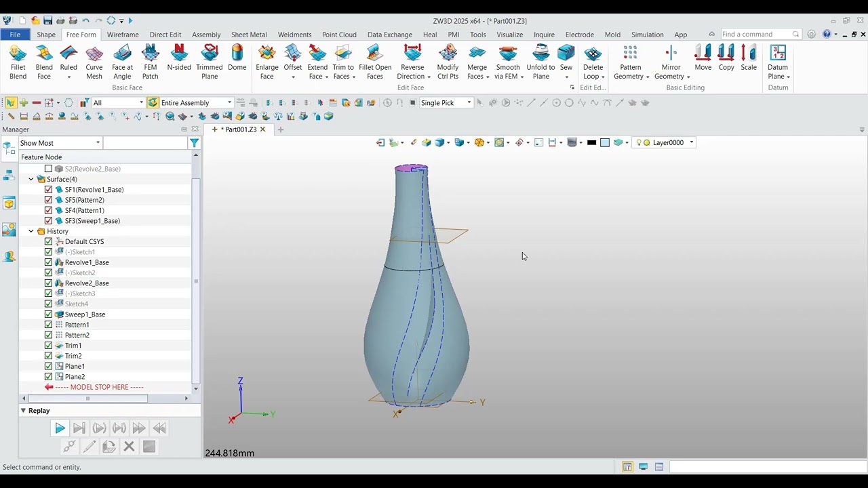Toggle the SF5(Pattern2) surface checkbox
Image resolution: width=868 pixels, height=488 pixels.
(48, 200)
